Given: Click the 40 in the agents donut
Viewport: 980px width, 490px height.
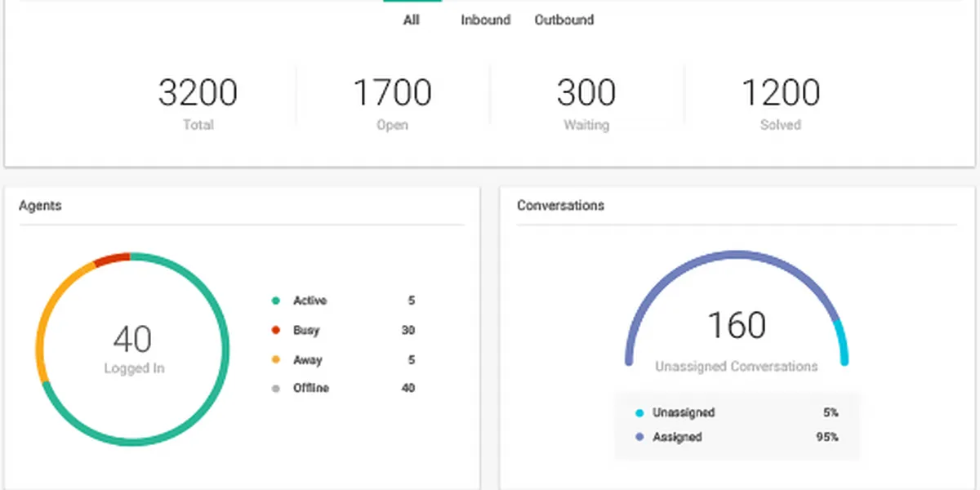Looking at the screenshot, I should (x=132, y=339).
